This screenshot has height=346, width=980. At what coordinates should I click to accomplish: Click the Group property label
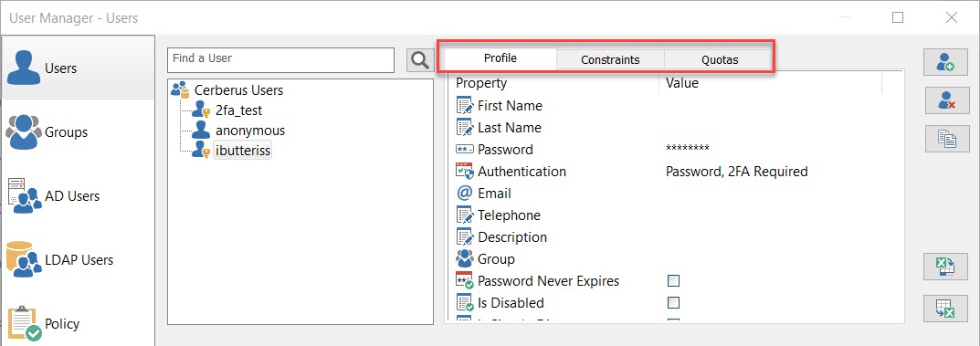[x=496, y=258]
